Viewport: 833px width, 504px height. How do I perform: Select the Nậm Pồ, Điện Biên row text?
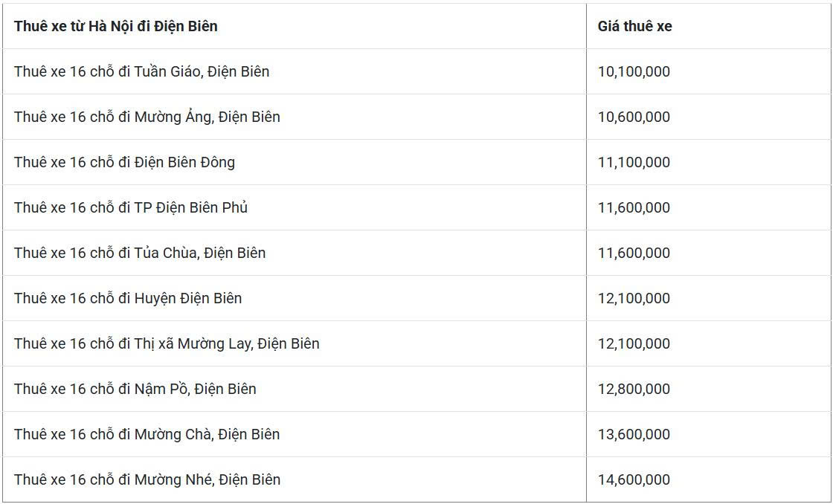coord(135,389)
